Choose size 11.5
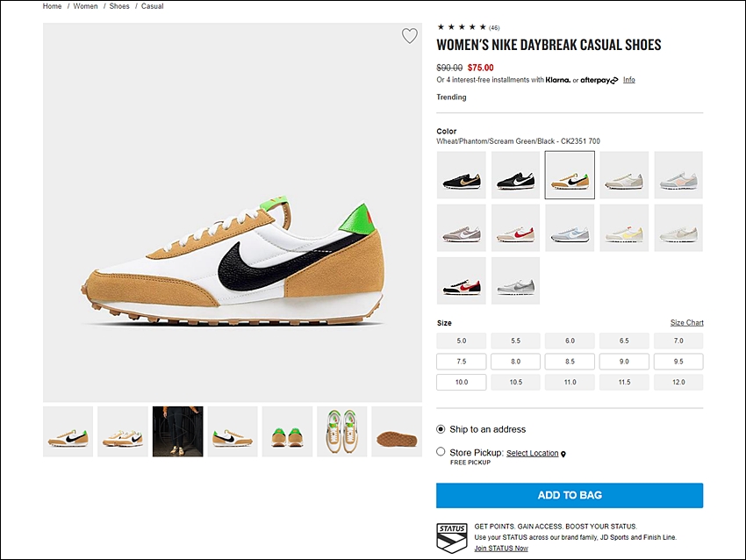Viewport: 746px width, 560px height. click(624, 382)
